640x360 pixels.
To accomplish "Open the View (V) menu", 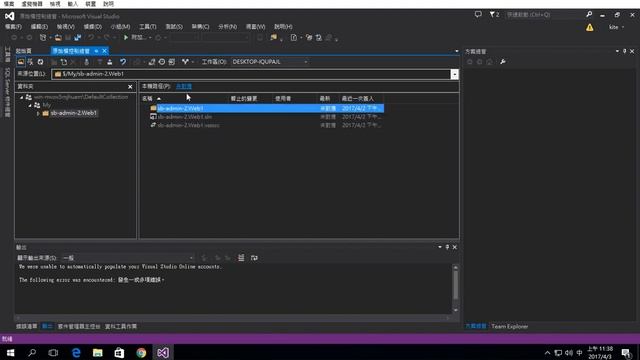I will (x=66, y=27).
